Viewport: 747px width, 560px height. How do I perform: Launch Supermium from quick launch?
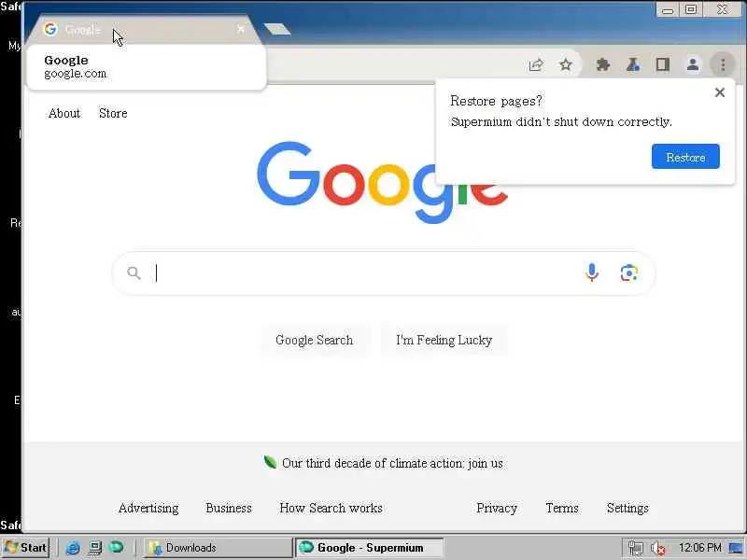116,547
